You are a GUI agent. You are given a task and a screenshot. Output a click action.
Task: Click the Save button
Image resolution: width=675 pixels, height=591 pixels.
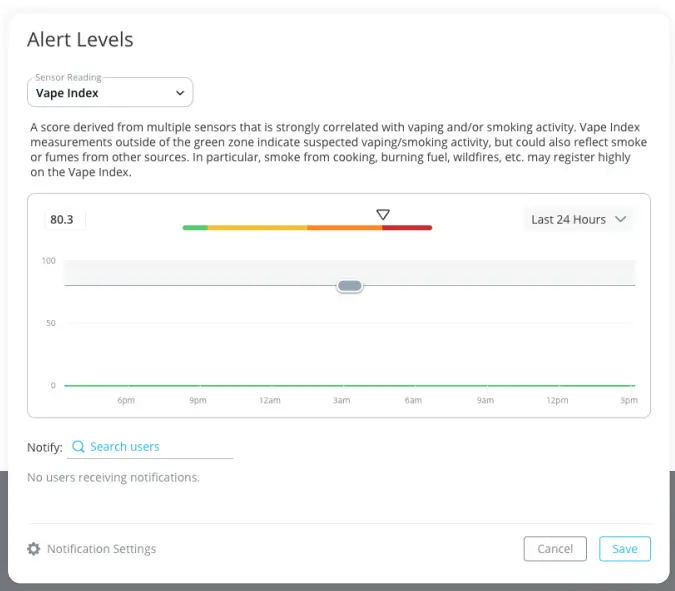pos(625,549)
